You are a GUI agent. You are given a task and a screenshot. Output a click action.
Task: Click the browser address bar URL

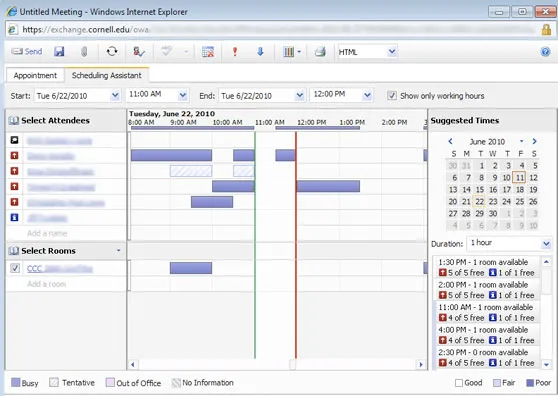[x=85, y=30]
